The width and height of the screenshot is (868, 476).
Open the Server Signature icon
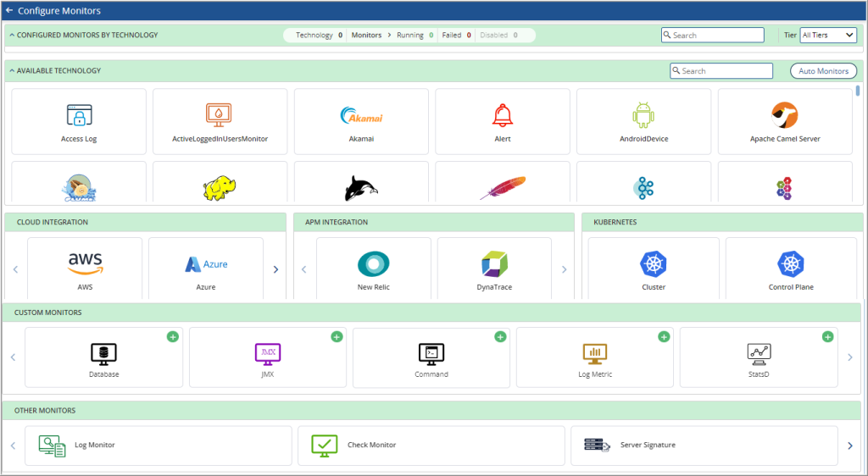(598, 445)
